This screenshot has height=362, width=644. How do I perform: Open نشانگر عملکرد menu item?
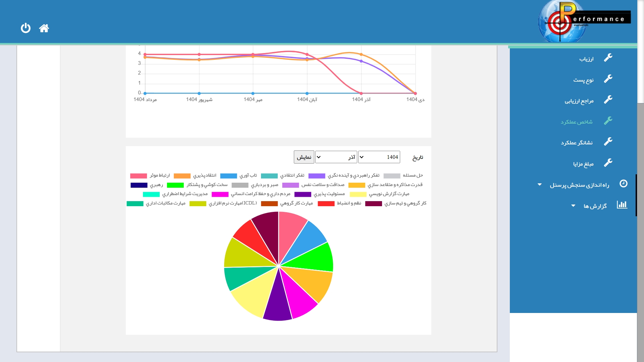pos(576,143)
